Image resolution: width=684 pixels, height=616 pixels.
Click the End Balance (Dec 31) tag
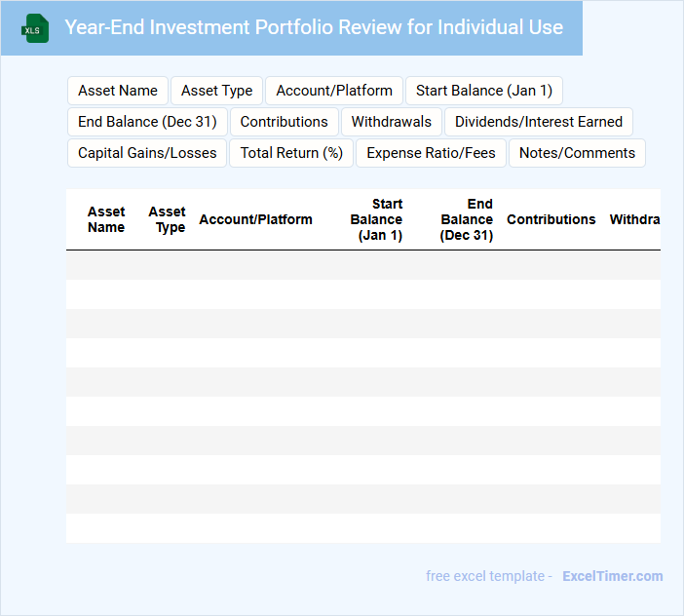[147, 122]
